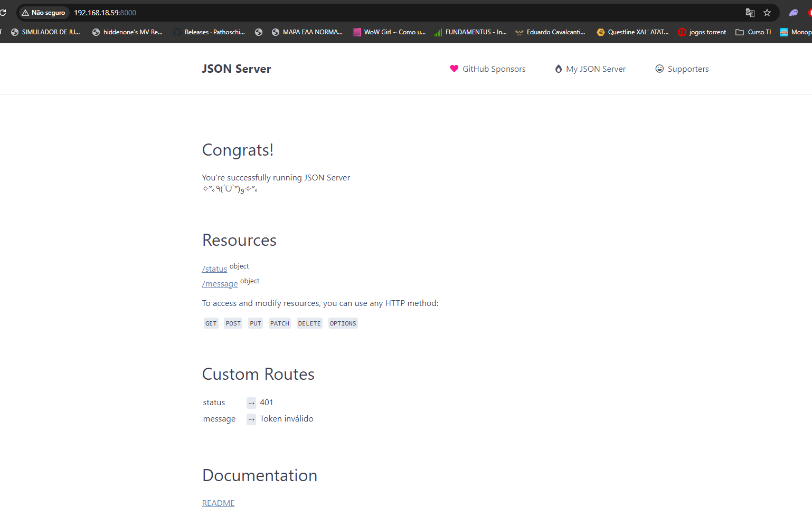Open My JSON Server nav link
The height and width of the screenshot is (517, 812).
pos(590,69)
